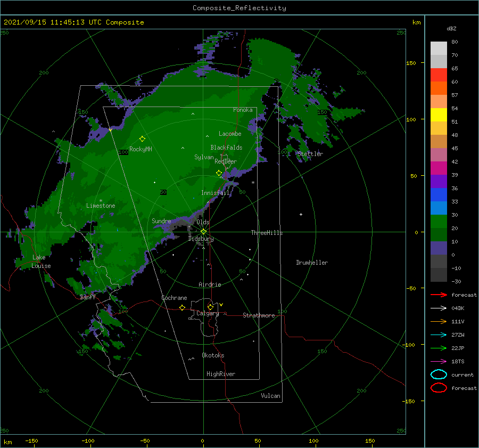Click the Ponoka label

click(x=243, y=110)
